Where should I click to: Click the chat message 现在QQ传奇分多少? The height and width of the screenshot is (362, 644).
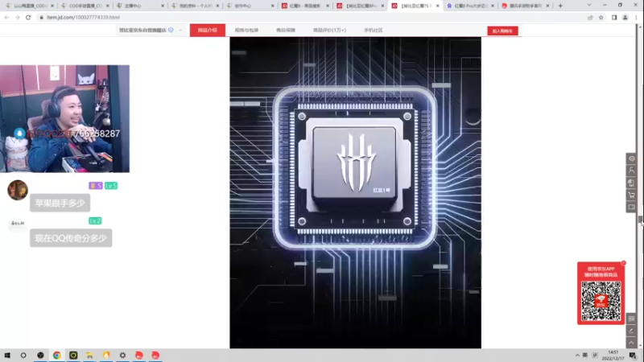click(x=71, y=238)
